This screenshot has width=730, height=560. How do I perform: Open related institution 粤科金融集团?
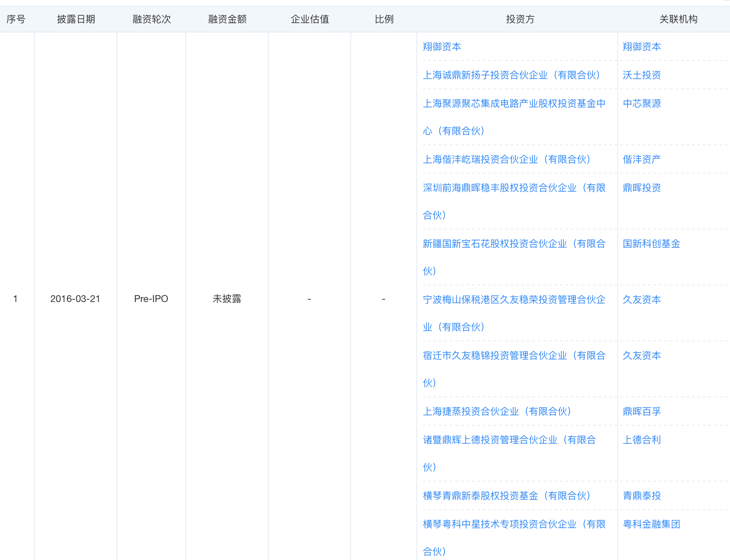[651, 524]
